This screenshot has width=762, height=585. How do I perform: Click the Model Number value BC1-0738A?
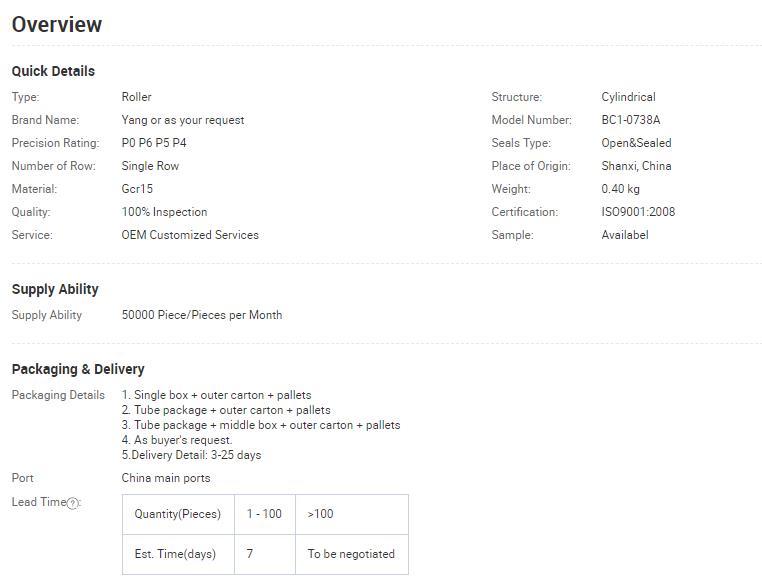(x=631, y=120)
